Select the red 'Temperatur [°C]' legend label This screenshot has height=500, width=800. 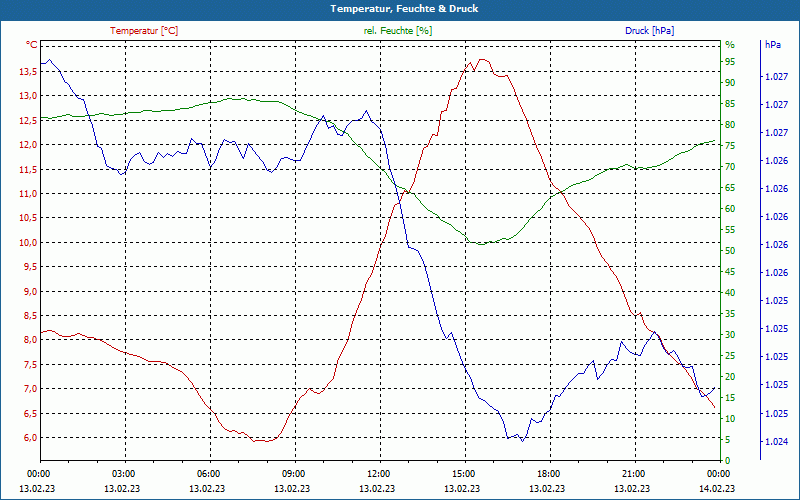point(144,31)
